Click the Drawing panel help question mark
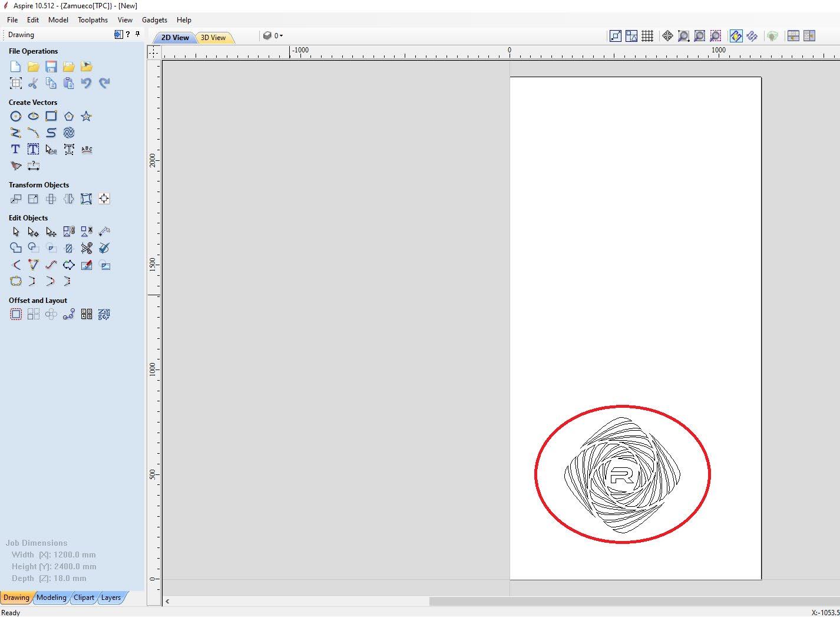The width and height of the screenshot is (840, 617). click(128, 34)
